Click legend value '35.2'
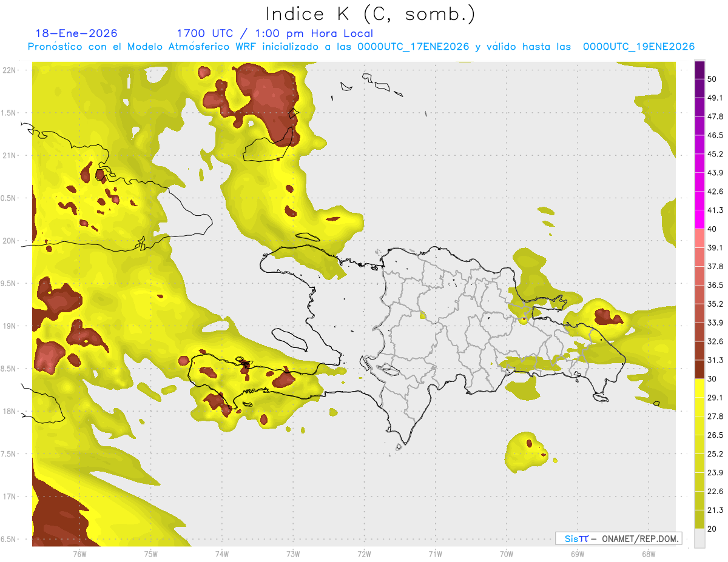The image size is (728, 562). click(x=715, y=304)
